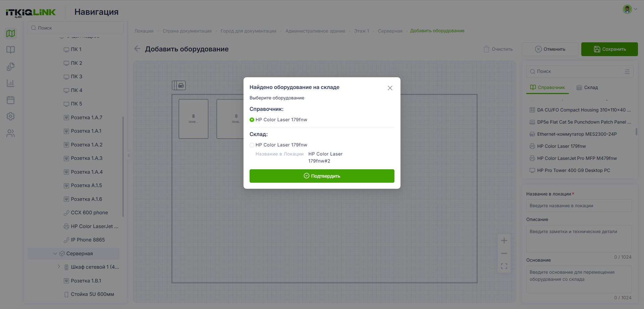
Task: Select the Склад HP Color Laser 179fnw radio
Action: click(252, 145)
